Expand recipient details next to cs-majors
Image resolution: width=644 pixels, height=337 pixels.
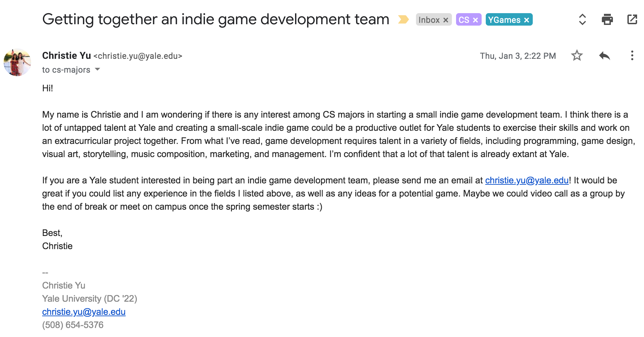(x=97, y=69)
